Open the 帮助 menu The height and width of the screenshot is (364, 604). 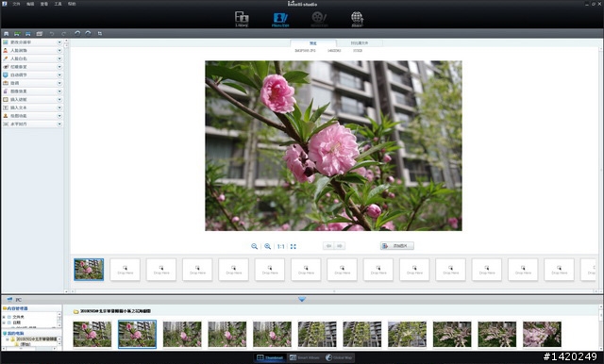coord(72,4)
